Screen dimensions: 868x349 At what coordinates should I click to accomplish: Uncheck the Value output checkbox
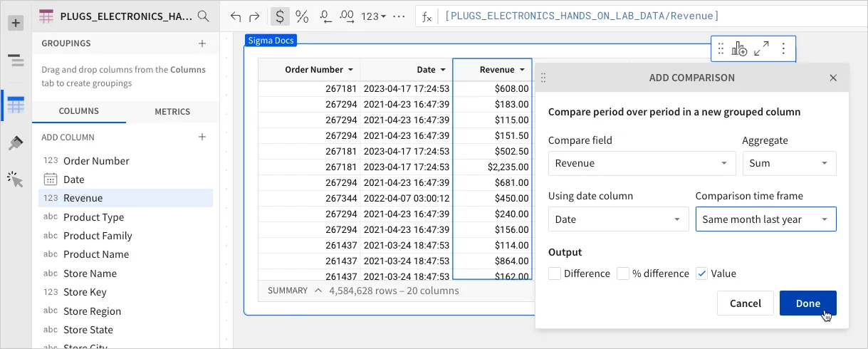click(701, 274)
